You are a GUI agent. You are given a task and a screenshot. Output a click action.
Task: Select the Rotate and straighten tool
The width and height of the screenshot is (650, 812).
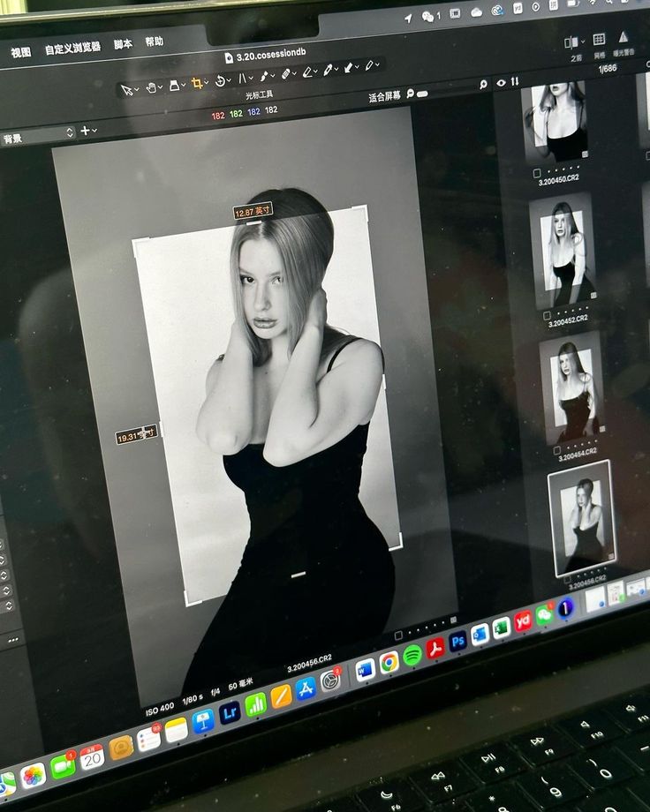pos(220,81)
